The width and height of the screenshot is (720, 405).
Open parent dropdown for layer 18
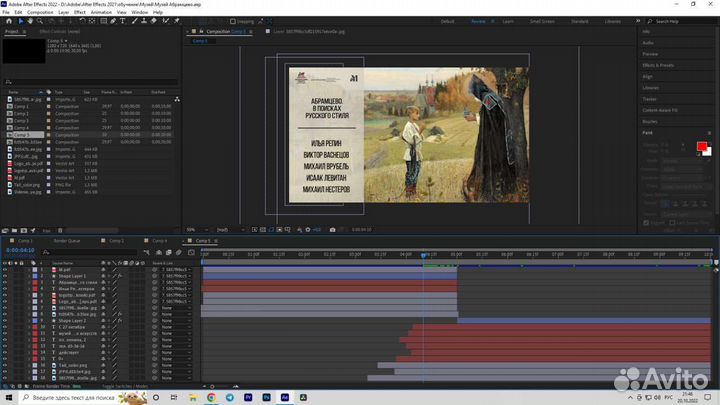click(176, 378)
